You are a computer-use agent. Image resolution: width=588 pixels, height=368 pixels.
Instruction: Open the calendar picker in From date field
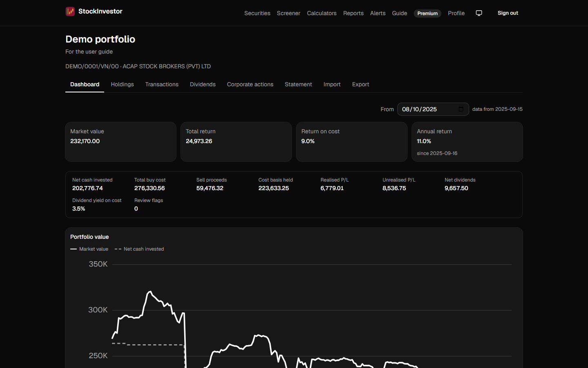pos(461,109)
